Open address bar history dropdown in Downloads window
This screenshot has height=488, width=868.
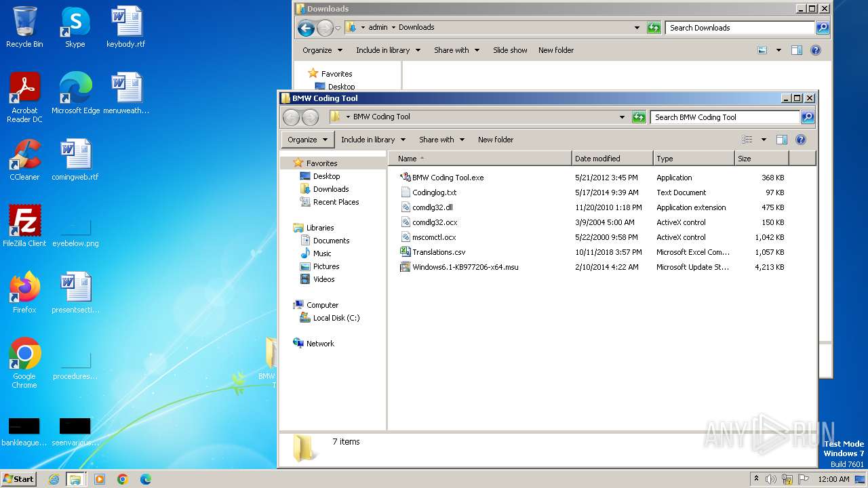tap(637, 28)
